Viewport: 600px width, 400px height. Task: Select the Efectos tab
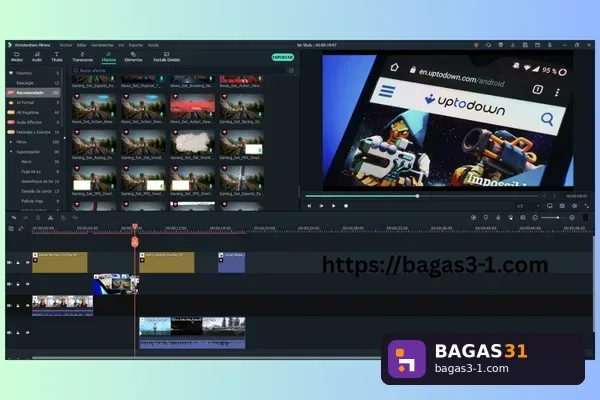pyautogui.click(x=109, y=57)
